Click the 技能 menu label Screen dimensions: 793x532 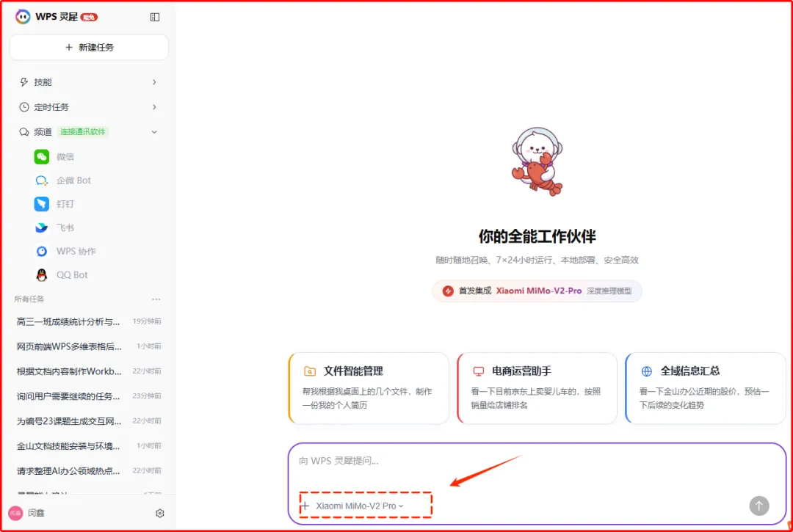point(43,82)
